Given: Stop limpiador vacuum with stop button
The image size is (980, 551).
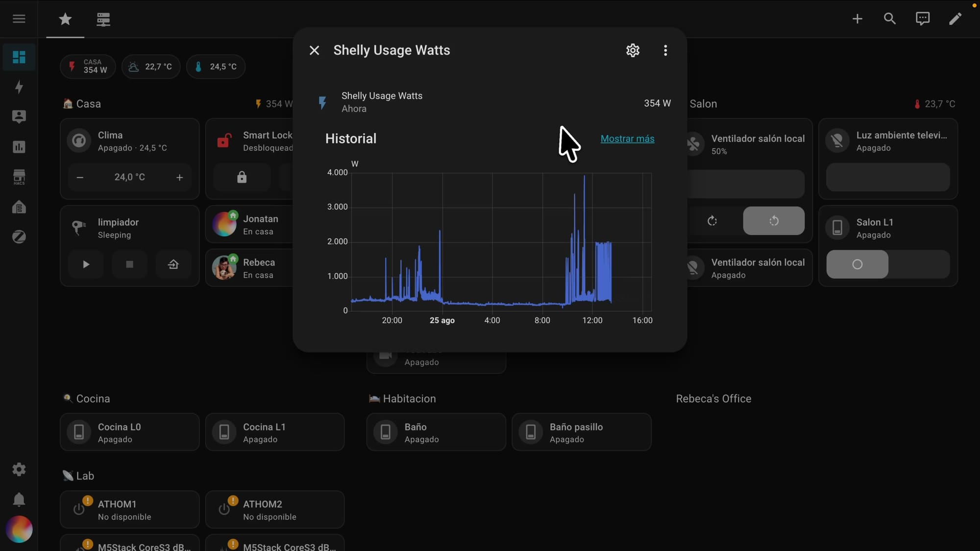Looking at the screenshot, I should 129,264.
